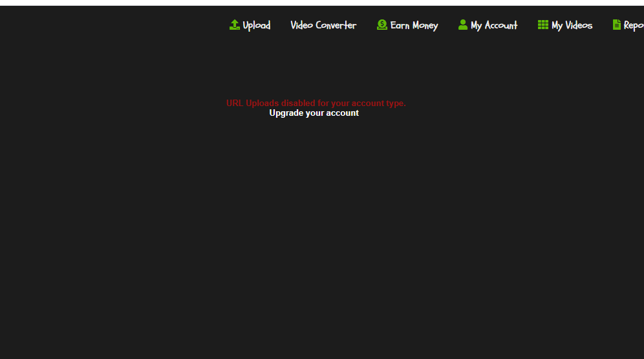This screenshot has width=644, height=359.
Task: Click the green grid icon
Action: click(543, 25)
